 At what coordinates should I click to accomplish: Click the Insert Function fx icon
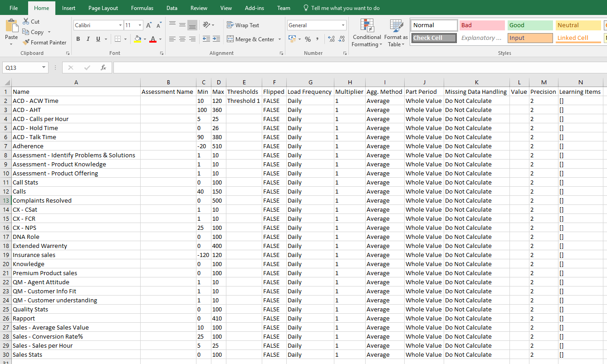pyautogui.click(x=103, y=68)
